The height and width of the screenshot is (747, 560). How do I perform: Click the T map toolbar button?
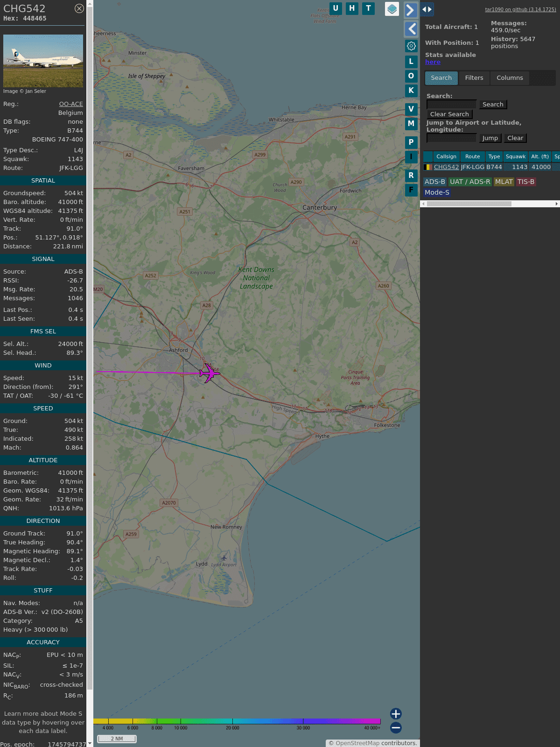(x=369, y=8)
